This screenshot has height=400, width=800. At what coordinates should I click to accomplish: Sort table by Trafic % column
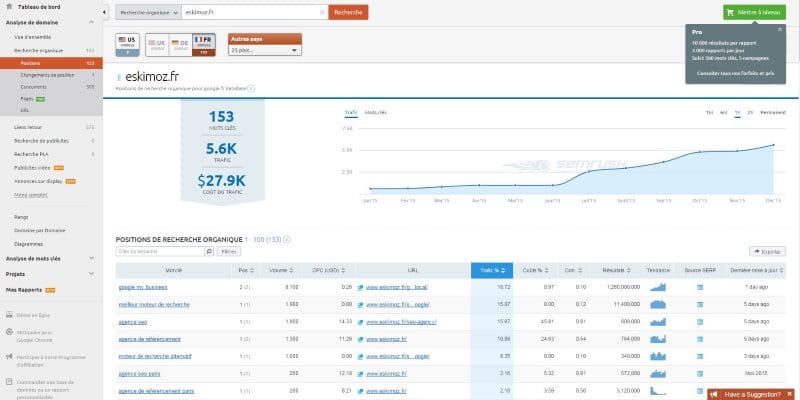[492, 270]
